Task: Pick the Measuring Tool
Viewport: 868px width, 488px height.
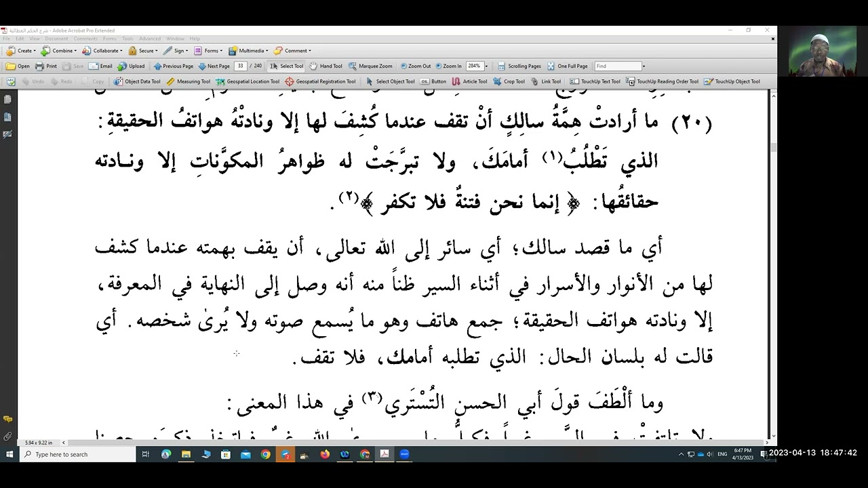Action: tap(189, 81)
